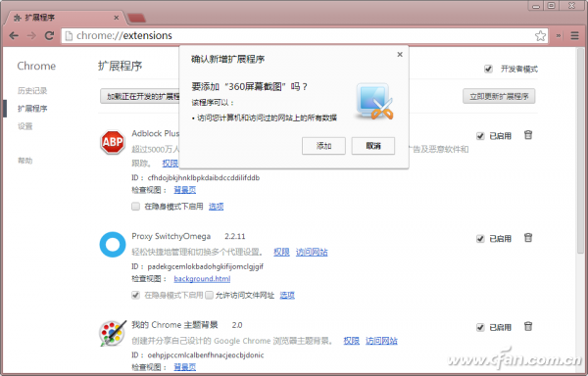The width and height of the screenshot is (588, 376).
Task: Click the padekgcemlokbadohgkifijomclgjgif ID text
Action: (206, 266)
